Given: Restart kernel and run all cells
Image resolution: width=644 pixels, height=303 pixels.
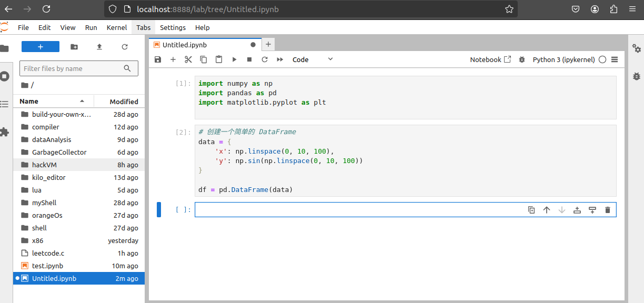Looking at the screenshot, I should coord(280,59).
